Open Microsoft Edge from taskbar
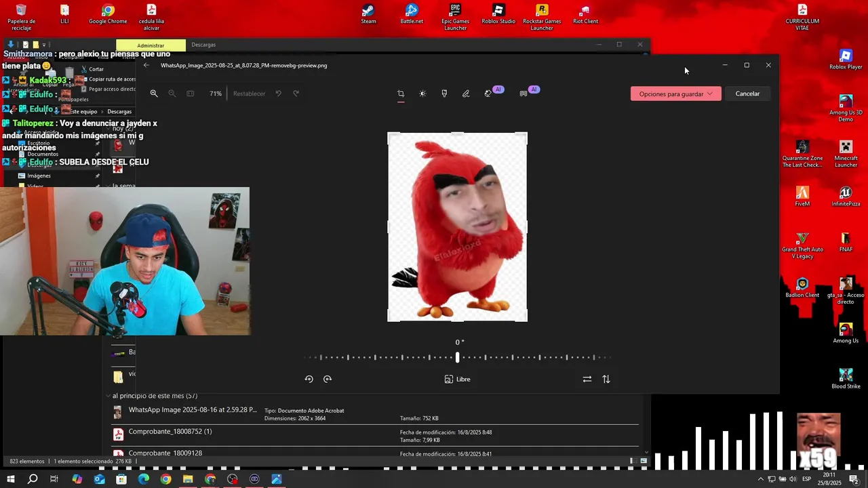Screen dimensions: 868x488 click(144, 479)
